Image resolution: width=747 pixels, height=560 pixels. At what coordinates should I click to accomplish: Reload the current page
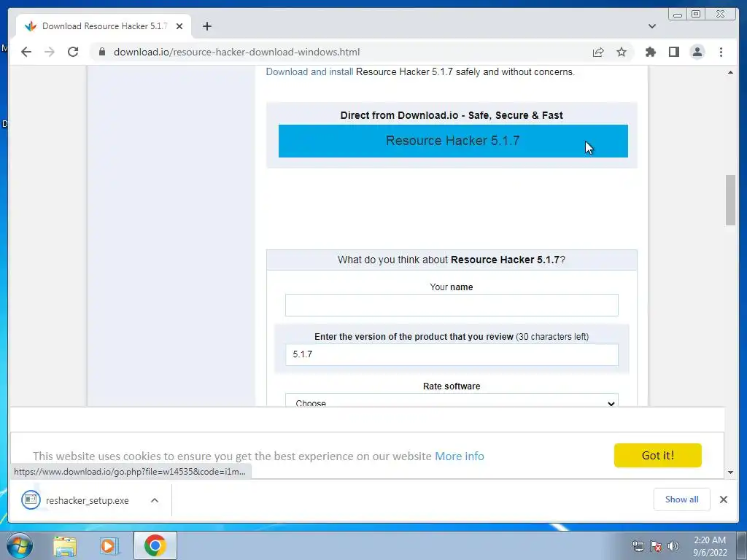coord(73,52)
